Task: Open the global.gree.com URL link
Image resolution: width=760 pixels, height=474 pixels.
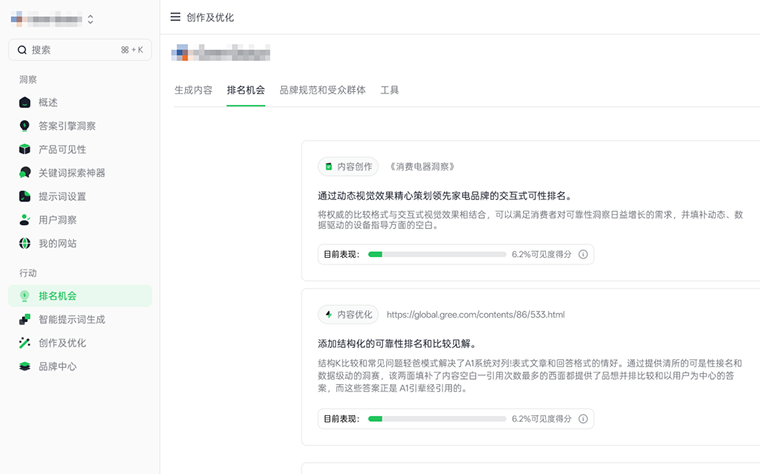Action: pyautogui.click(x=475, y=314)
